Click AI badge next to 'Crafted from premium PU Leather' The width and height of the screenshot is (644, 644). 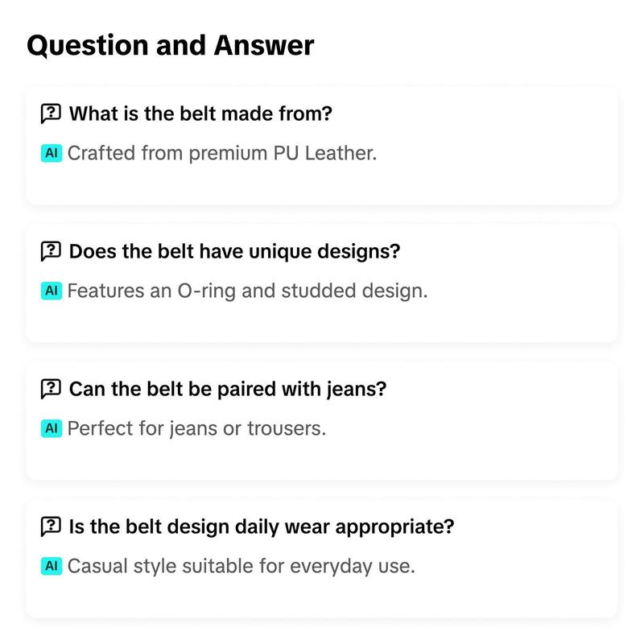(x=52, y=153)
